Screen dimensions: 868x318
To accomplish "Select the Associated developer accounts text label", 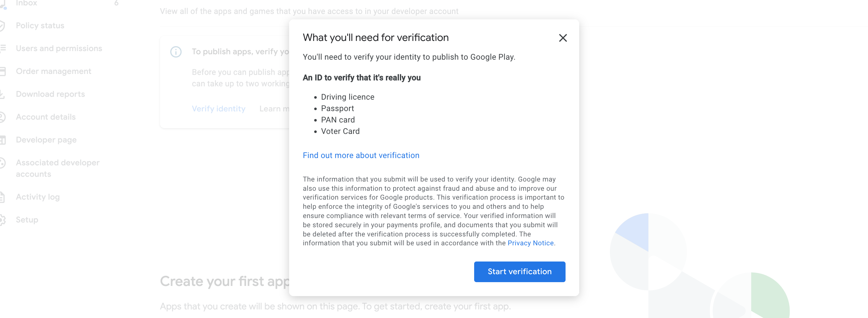I will (x=58, y=168).
